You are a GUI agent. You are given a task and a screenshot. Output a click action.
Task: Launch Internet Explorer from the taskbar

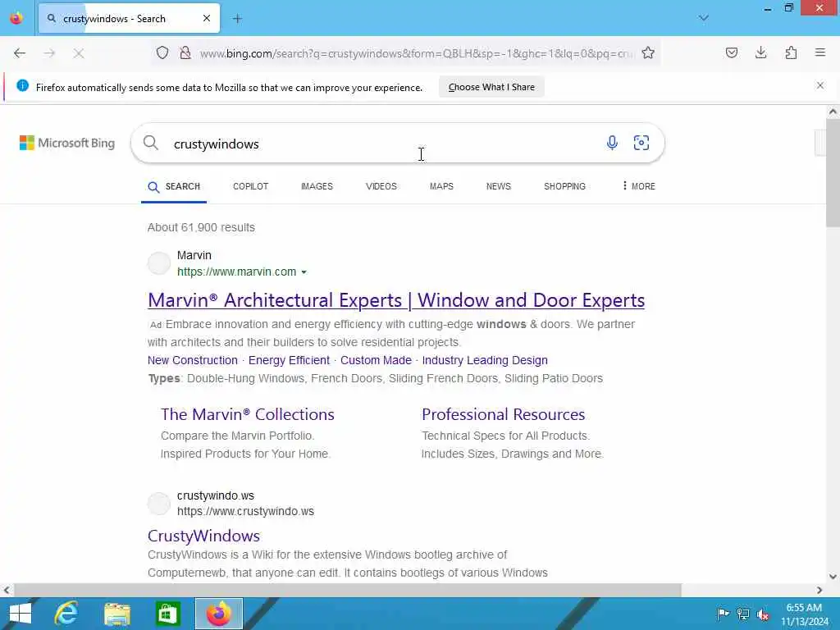tap(66, 614)
